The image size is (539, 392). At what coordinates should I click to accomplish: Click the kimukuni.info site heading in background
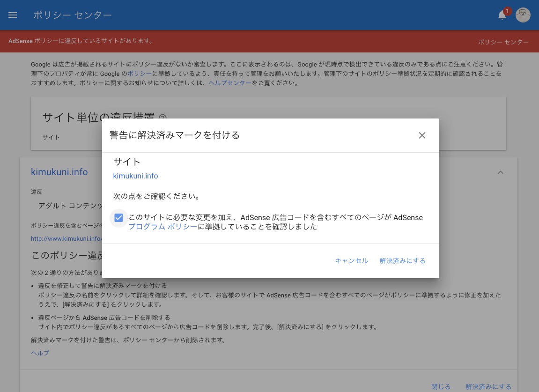tap(59, 172)
